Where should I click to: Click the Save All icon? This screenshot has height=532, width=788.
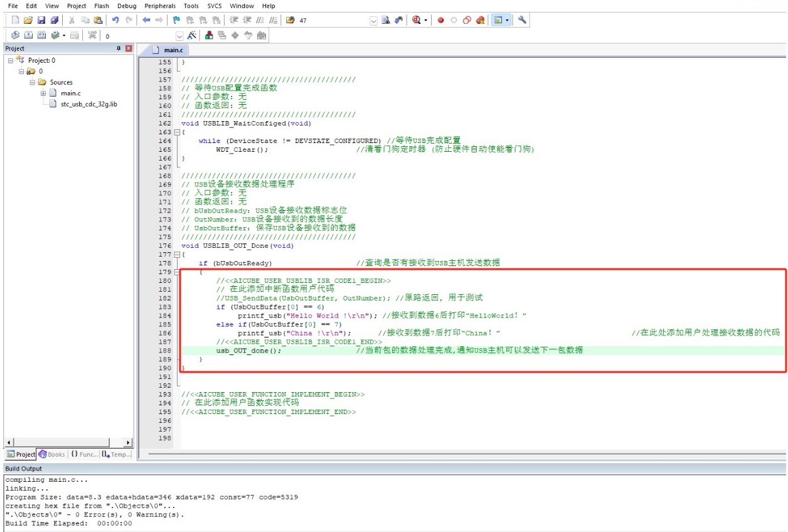pos(54,20)
